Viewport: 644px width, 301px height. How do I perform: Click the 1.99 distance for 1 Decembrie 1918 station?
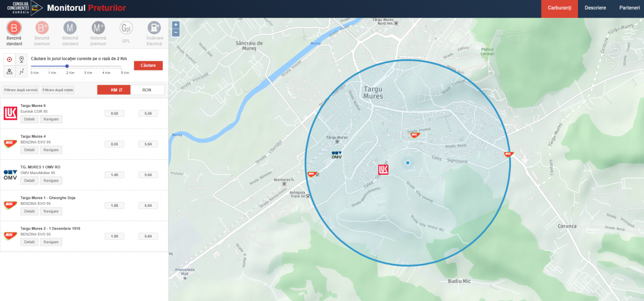pyautogui.click(x=114, y=236)
